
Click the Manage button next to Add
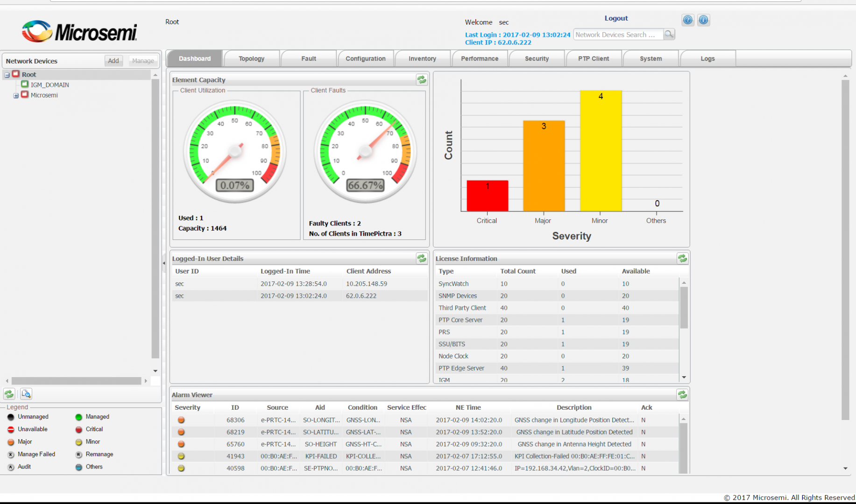click(x=143, y=60)
